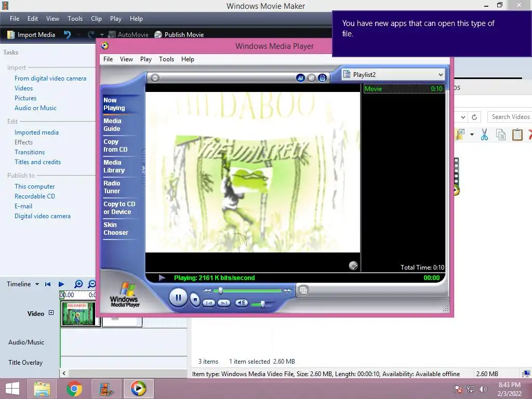Click the Undo arrow in Movie Maker
This screenshot has width=532, height=399.
pos(67,35)
